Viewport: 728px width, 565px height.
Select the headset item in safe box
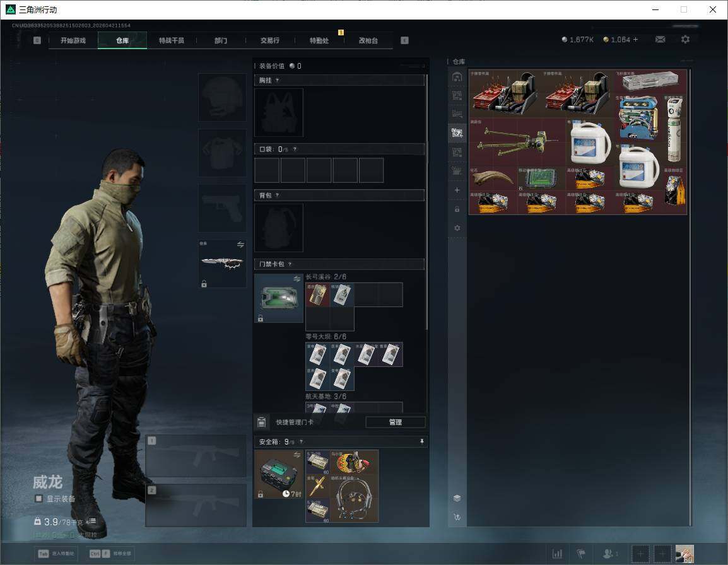355,498
